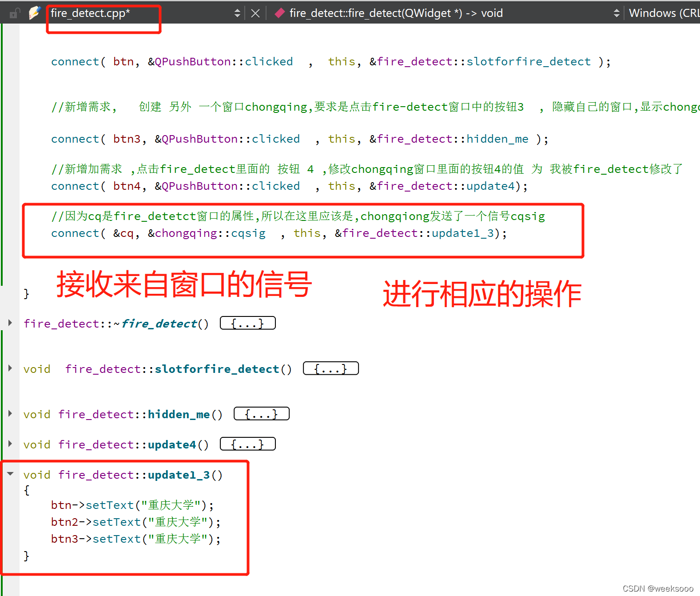Click slotforfire_detect in first connect line
The height and width of the screenshot is (596, 700).
(529, 61)
